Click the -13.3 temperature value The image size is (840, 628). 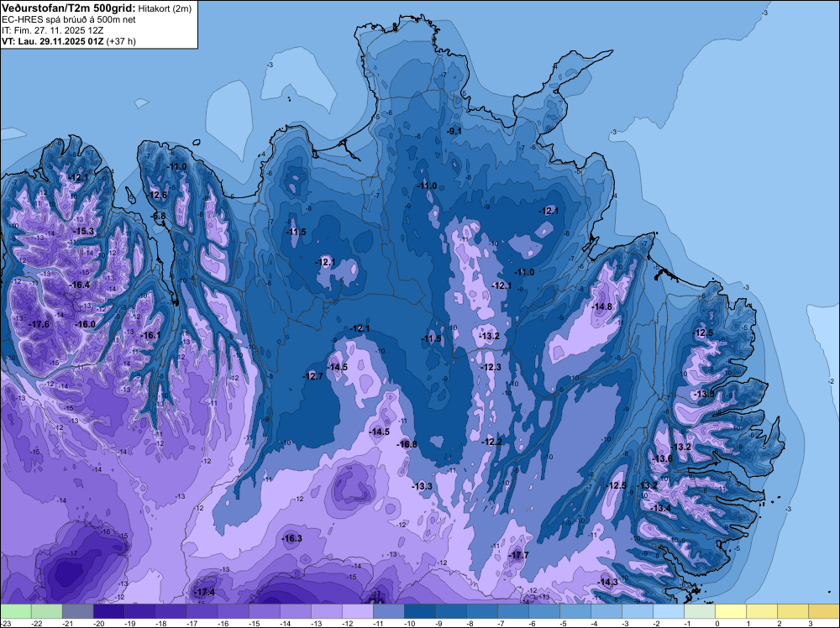click(423, 486)
